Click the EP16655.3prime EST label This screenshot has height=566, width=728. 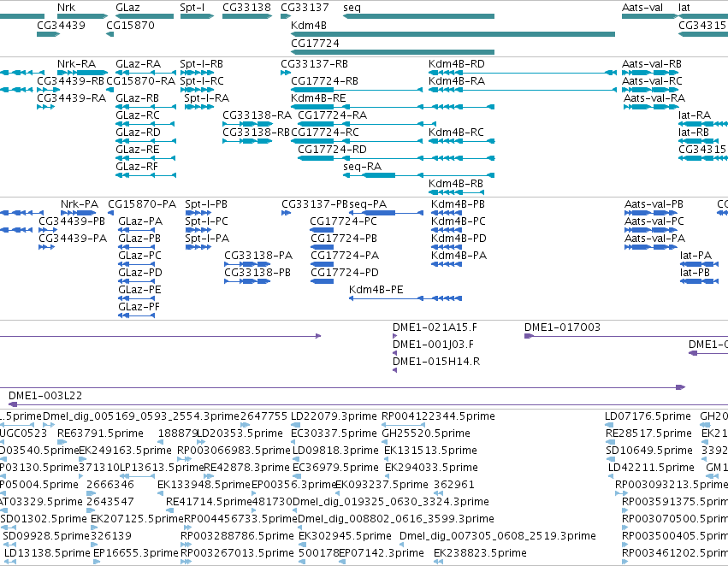point(135,553)
